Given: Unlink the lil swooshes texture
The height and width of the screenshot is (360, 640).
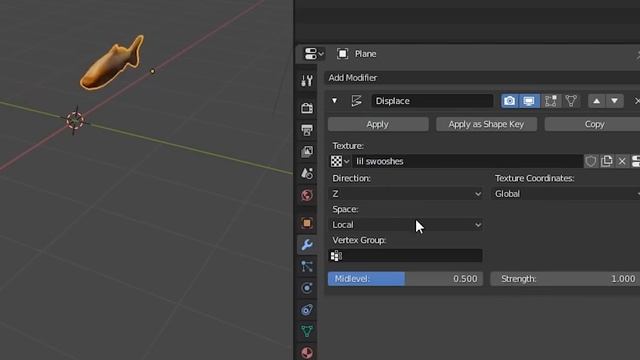Looking at the screenshot, I should (622, 161).
